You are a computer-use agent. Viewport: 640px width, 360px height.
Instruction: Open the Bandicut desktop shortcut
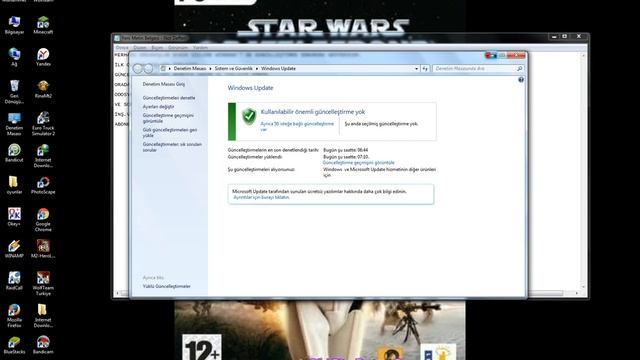coord(14,153)
